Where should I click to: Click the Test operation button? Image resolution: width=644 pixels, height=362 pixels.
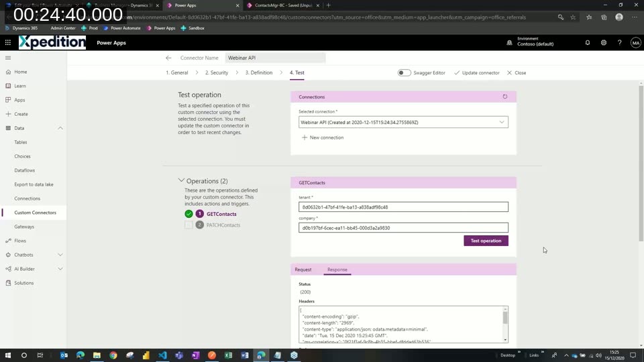point(486,241)
